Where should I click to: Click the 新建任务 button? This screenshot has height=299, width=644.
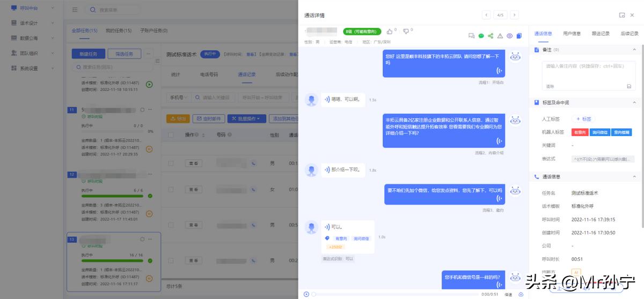click(x=88, y=54)
